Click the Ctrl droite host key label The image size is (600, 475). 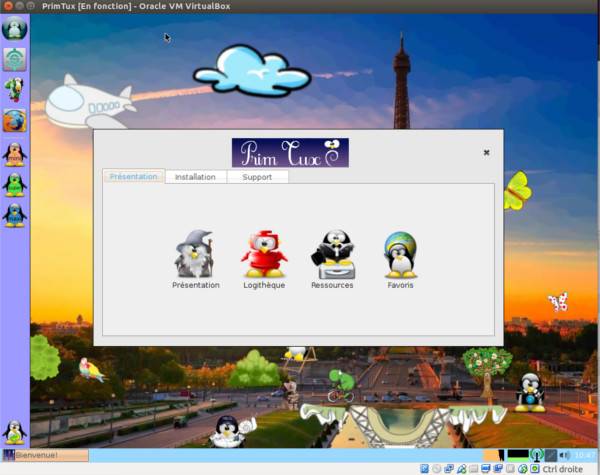562,469
